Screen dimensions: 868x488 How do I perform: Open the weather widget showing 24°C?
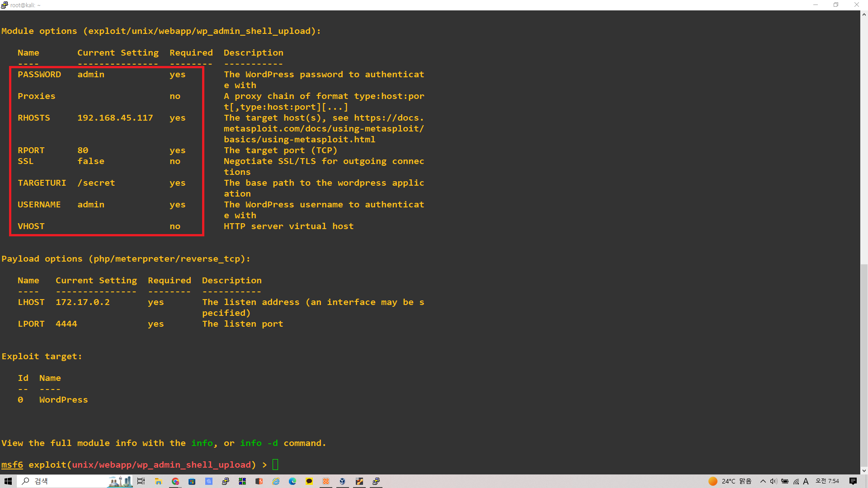tap(730, 481)
